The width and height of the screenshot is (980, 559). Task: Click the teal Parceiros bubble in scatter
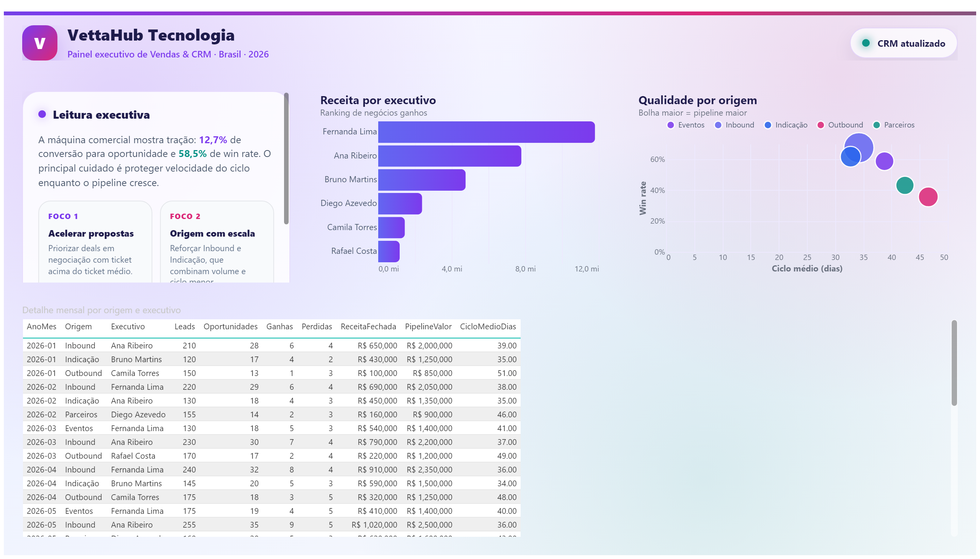pyautogui.click(x=904, y=185)
